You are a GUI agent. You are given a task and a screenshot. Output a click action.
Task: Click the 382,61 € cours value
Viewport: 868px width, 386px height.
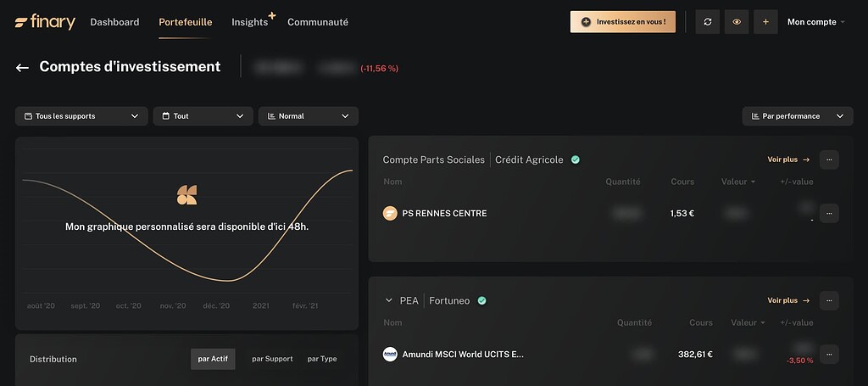pos(695,355)
